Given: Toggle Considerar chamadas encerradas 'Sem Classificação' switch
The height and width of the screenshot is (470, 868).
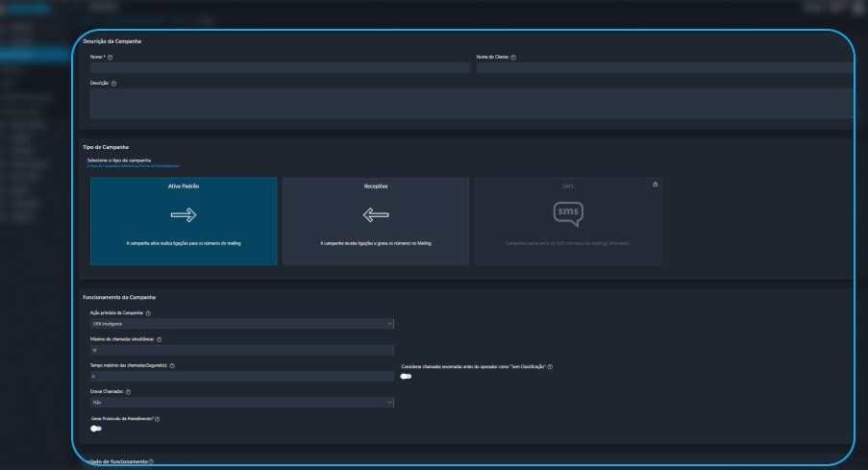Looking at the screenshot, I should 406,377.
